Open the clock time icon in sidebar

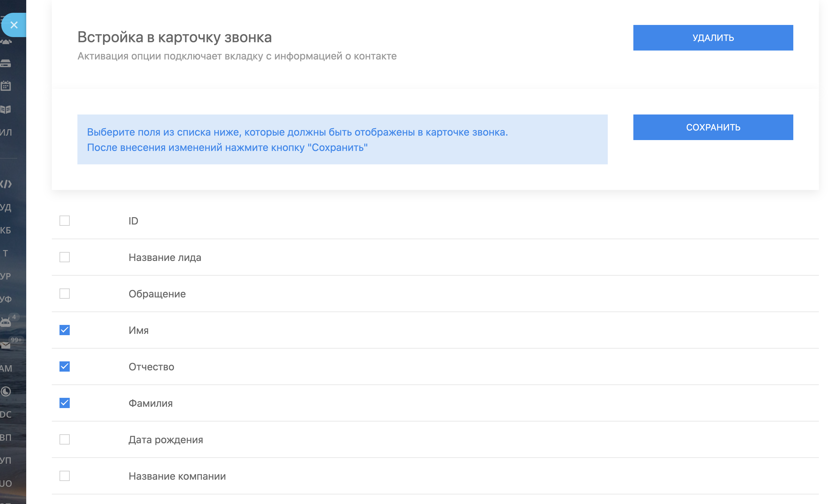6,391
